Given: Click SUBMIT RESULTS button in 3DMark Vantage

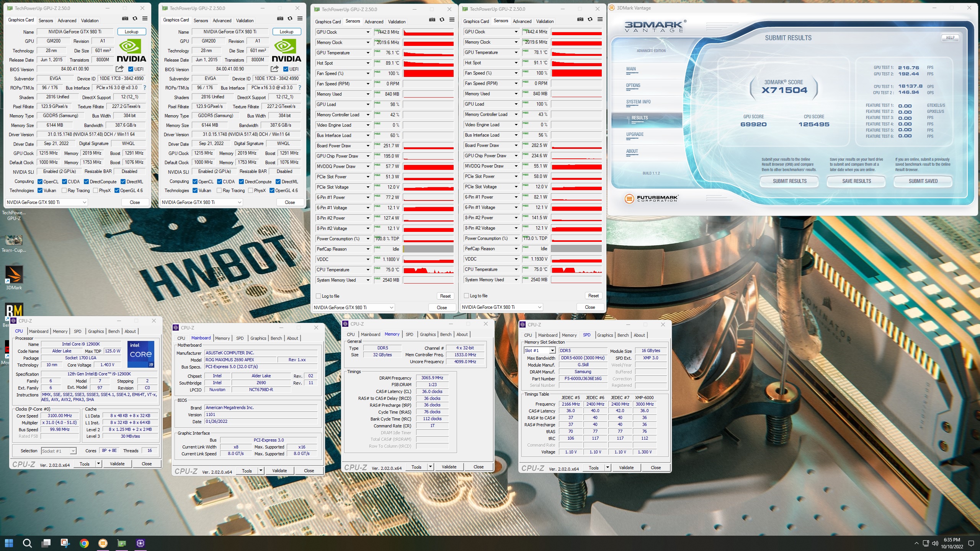Looking at the screenshot, I should [789, 181].
